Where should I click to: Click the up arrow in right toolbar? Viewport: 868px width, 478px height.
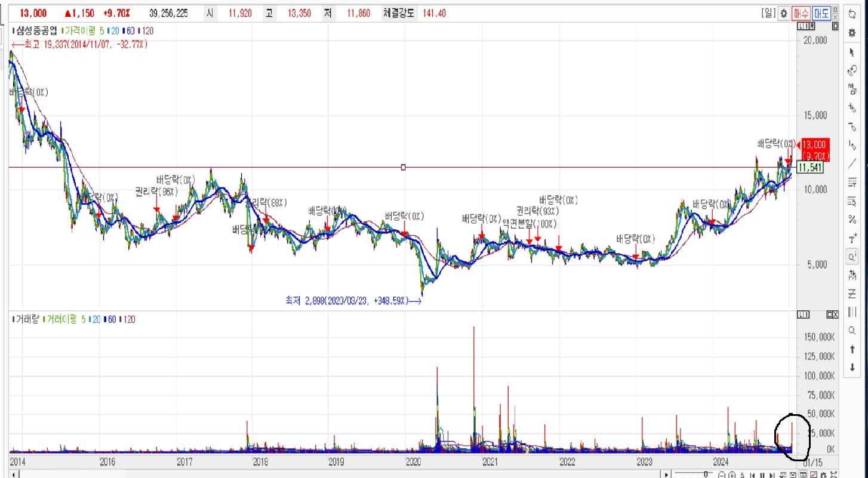click(x=852, y=349)
